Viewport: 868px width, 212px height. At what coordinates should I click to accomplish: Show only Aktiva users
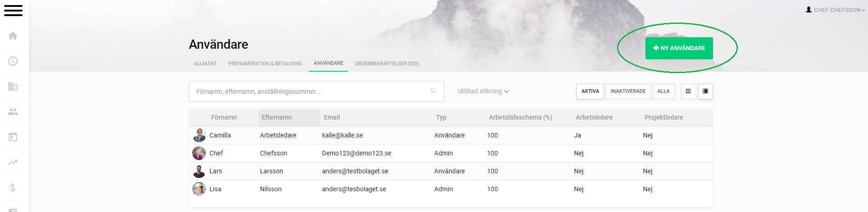pos(590,91)
